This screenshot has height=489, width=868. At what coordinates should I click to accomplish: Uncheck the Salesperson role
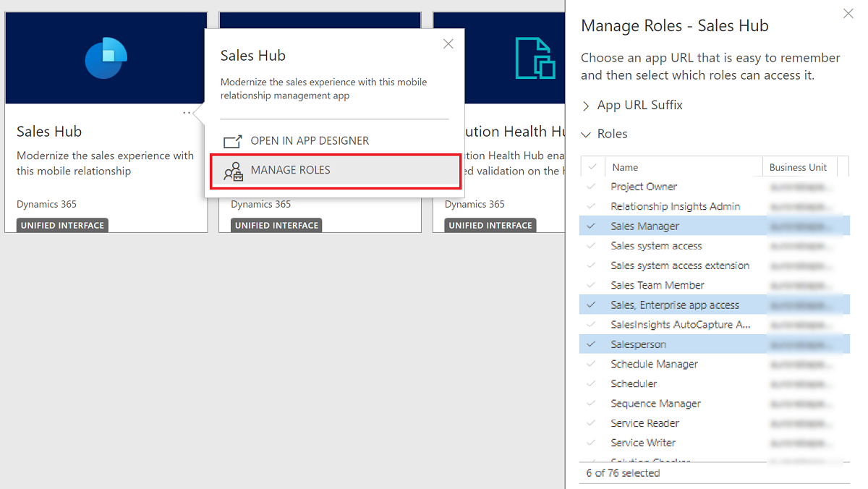592,344
